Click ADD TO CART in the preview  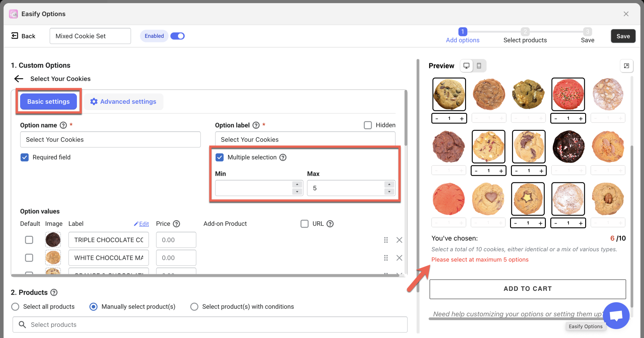tap(527, 289)
